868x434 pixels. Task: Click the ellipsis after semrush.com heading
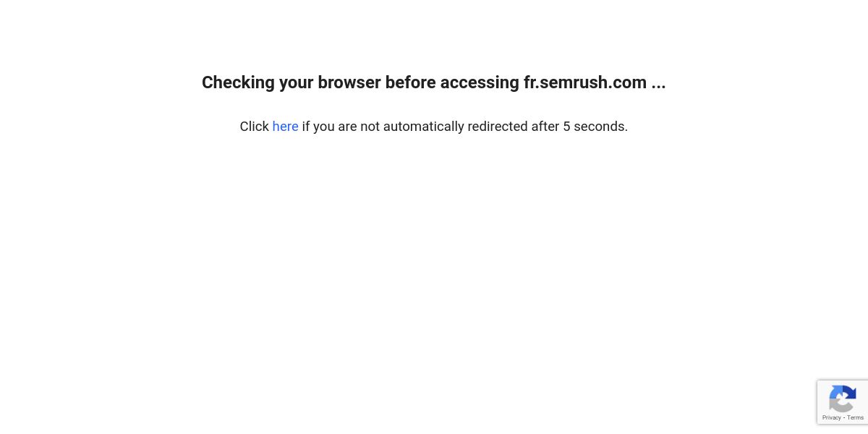(658, 82)
